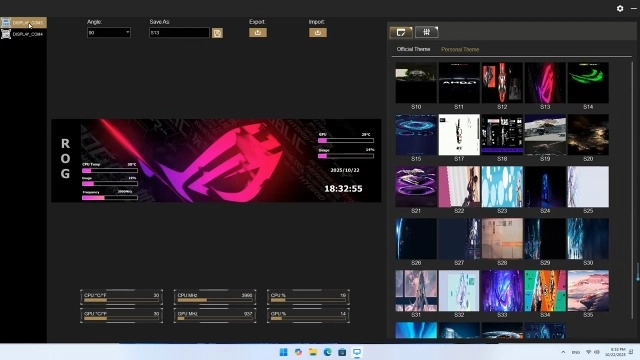Select theme thumbnail S28
The image size is (640, 360).
[x=502, y=238]
